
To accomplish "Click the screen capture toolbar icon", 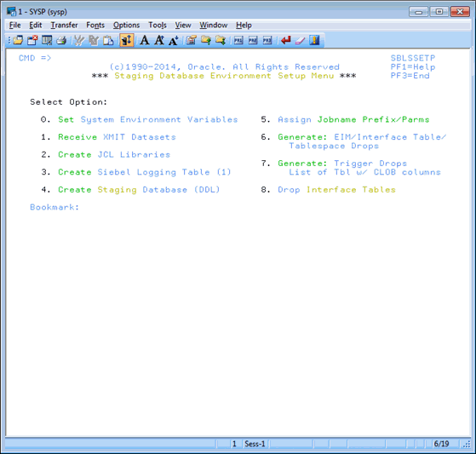I will [47, 40].
